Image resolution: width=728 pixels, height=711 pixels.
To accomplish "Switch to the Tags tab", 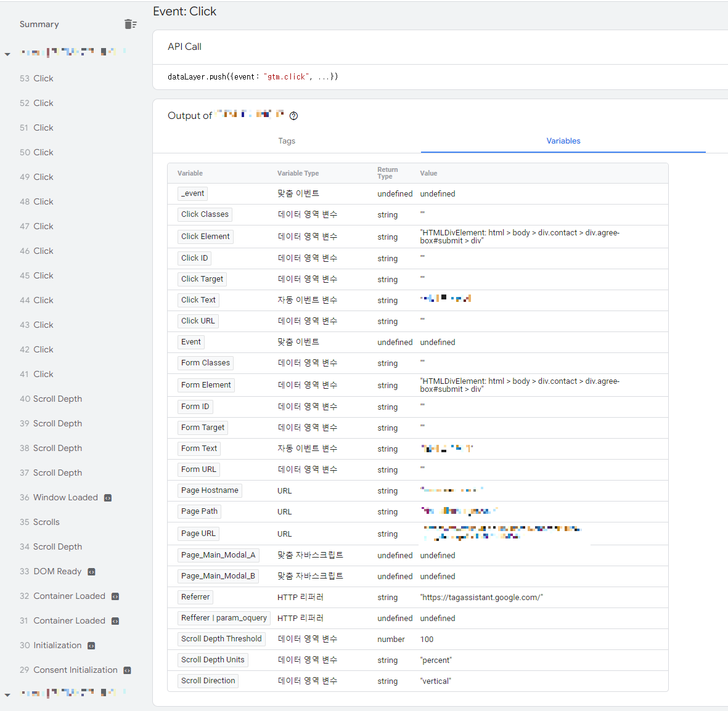I will pyautogui.click(x=287, y=140).
